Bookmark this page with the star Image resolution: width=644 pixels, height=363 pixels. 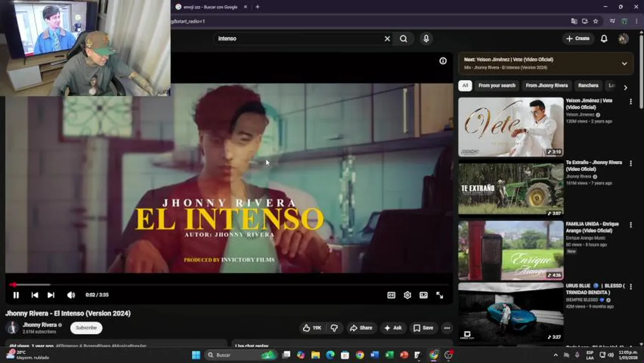tap(596, 21)
